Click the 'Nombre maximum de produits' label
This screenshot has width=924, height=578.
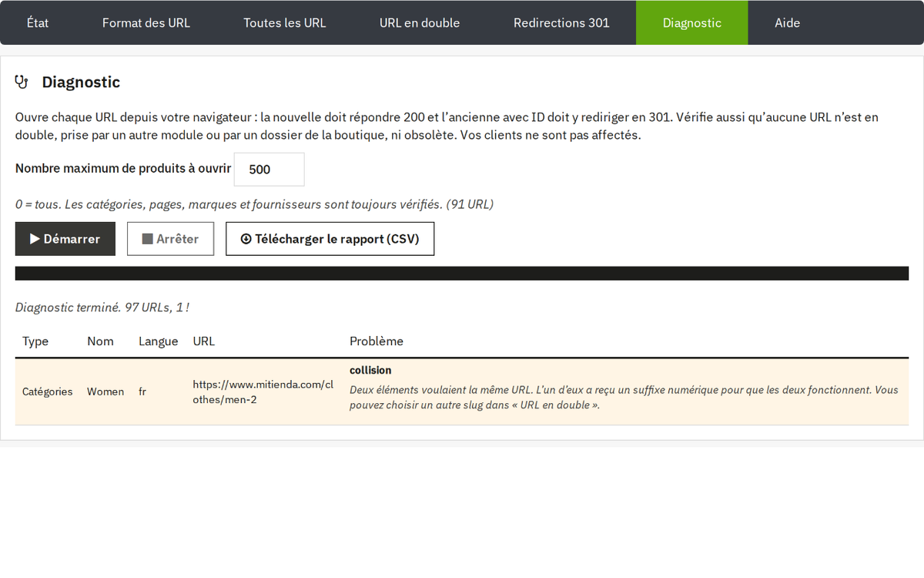click(123, 168)
